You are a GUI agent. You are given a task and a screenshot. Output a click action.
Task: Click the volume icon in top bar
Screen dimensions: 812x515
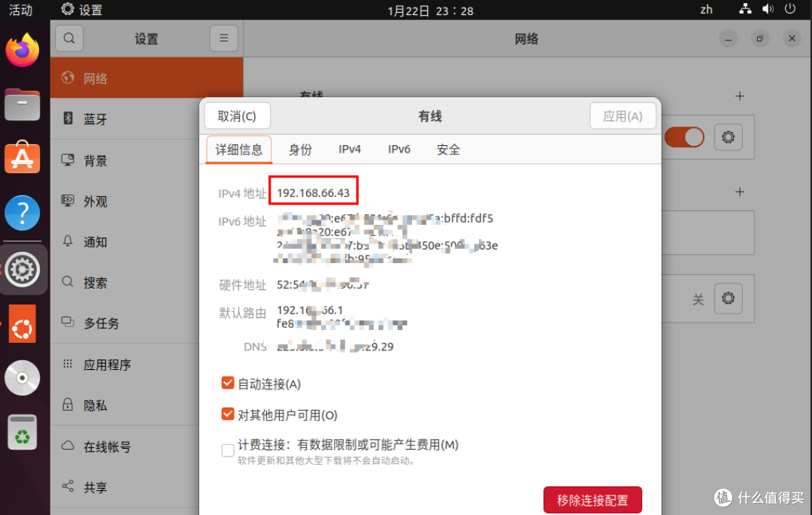click(x=768, y=10)
